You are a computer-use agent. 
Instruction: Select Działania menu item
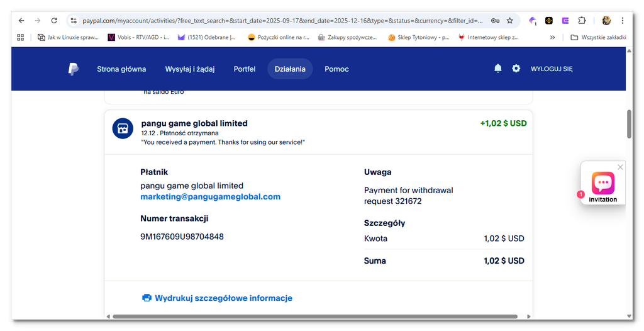click(290, 69)
